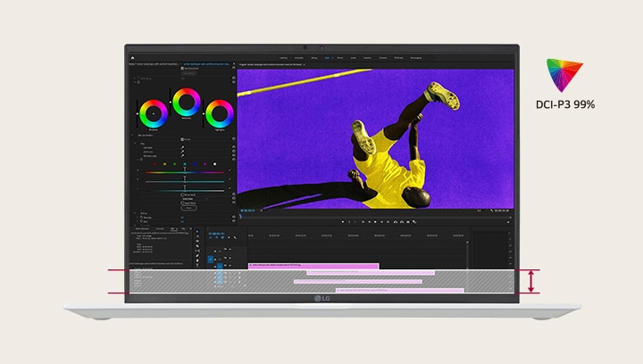Select the white HSL preset swatch

click(x=214, y=164)
